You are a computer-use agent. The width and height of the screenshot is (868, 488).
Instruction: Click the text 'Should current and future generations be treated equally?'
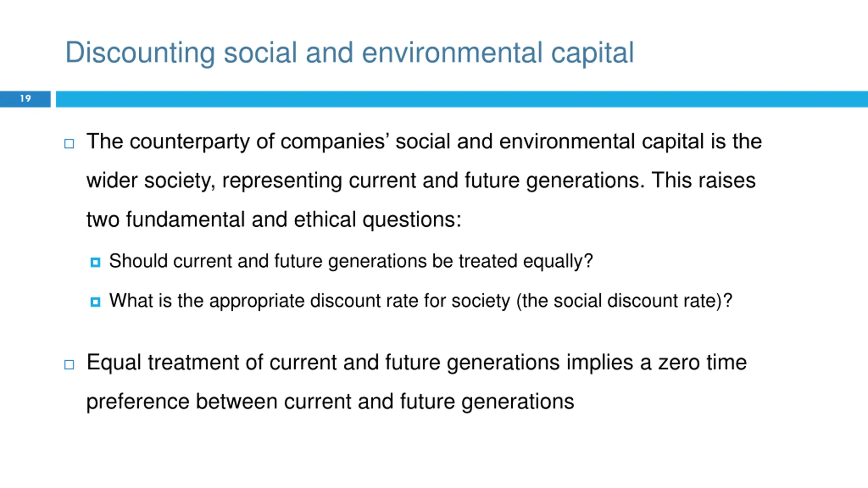click(351, 262)
